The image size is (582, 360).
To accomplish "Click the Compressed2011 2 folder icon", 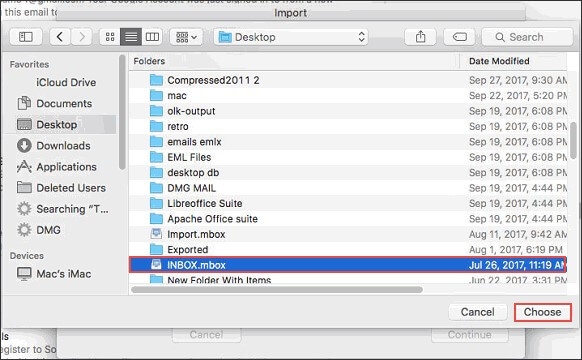I will 156,80.
